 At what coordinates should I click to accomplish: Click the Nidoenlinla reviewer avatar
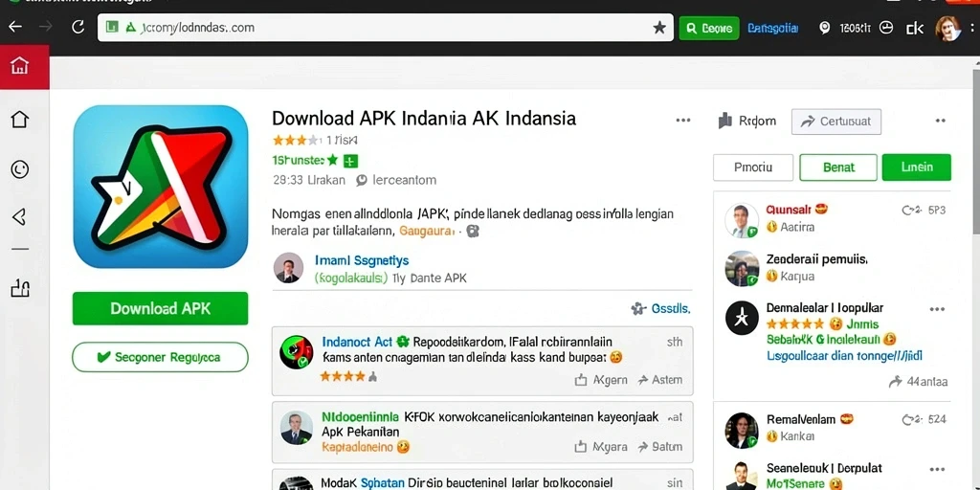point(296,428)
